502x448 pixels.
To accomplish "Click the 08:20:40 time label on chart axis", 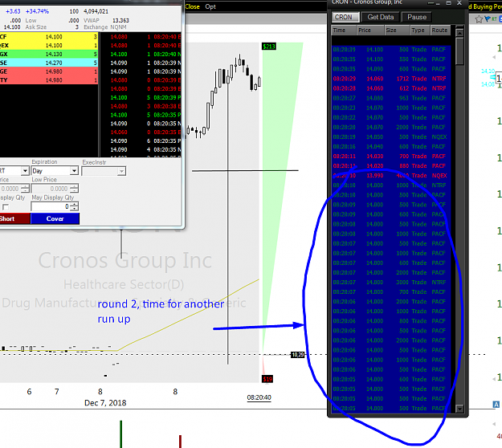I will click(x=259, y=397).
